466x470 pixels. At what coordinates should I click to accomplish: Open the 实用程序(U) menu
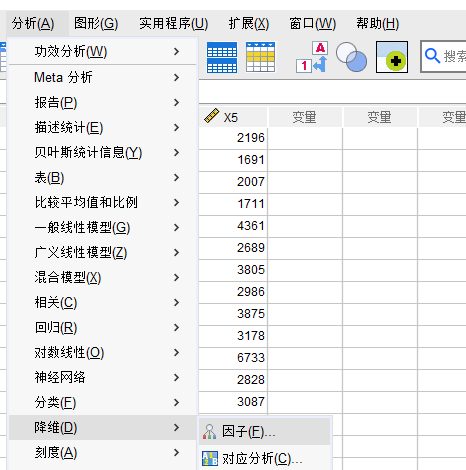tap(174, 24)
